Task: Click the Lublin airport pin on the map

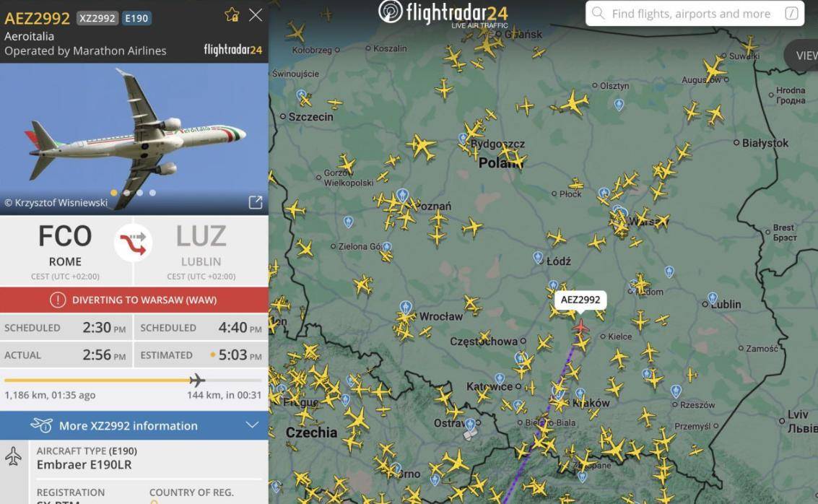Action: tap(713, 298)
